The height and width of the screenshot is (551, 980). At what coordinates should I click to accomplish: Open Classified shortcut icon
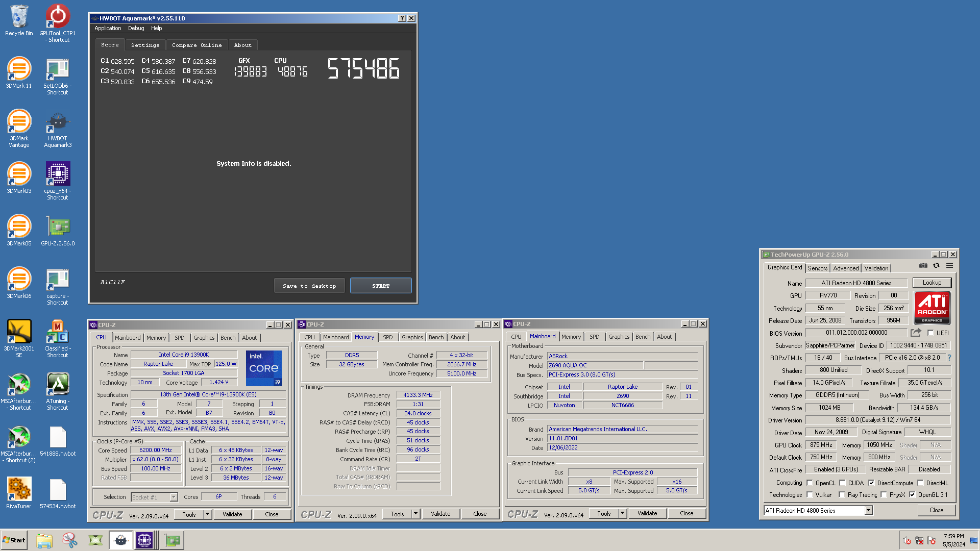pyautogui.click(x=58, y=339)
